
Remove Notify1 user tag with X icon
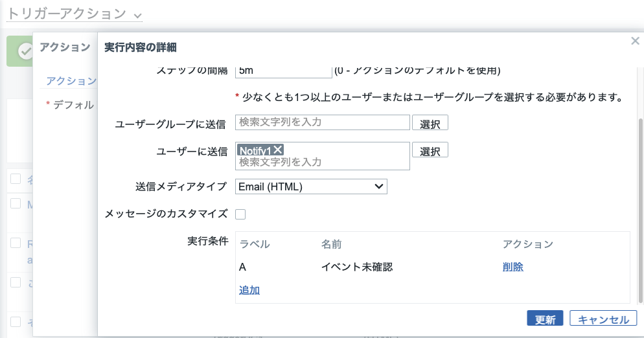(278, 150)
